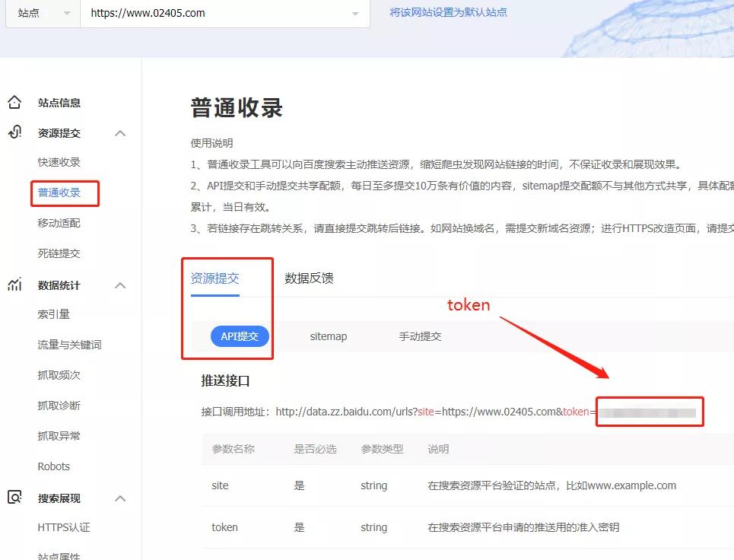Viewport: 734px width, 560px height.
Task: Open 移动适配 in the sidebar
Action: [59, 224]
